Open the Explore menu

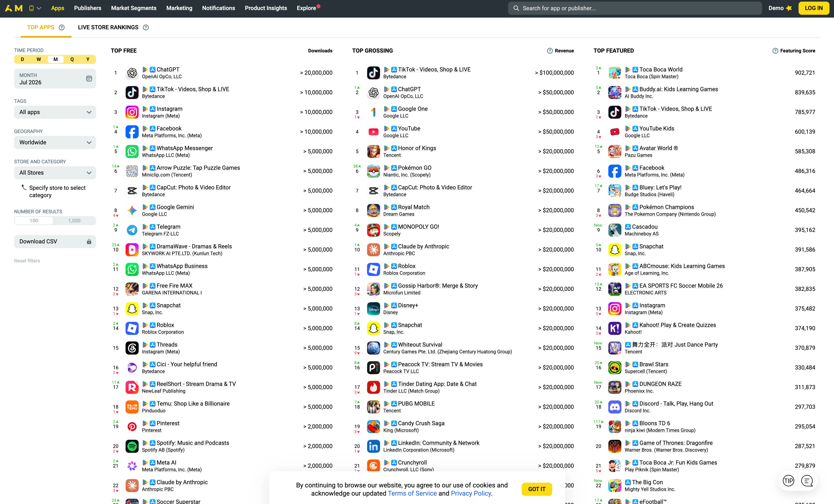pyautogui.click(x=306, y=8)
